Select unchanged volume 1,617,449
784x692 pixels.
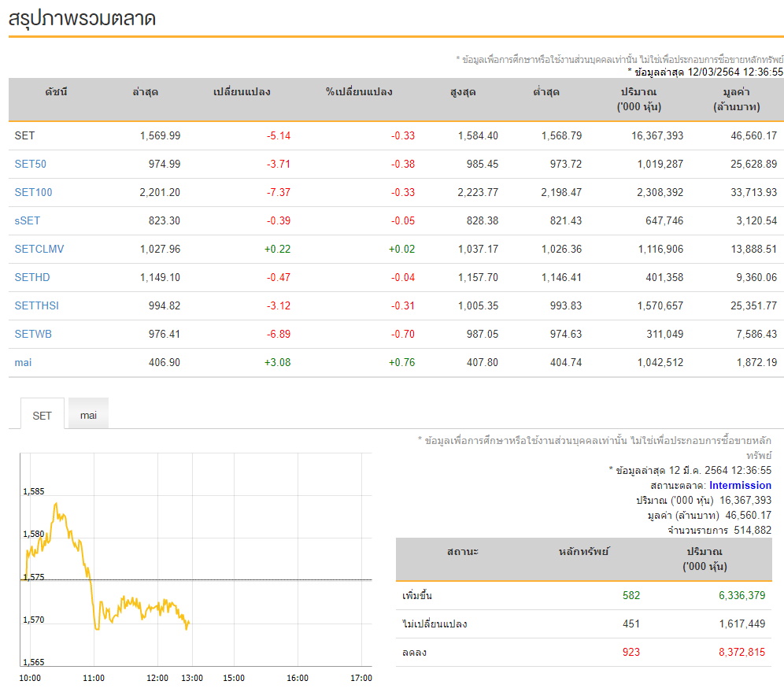pos(742,624)
